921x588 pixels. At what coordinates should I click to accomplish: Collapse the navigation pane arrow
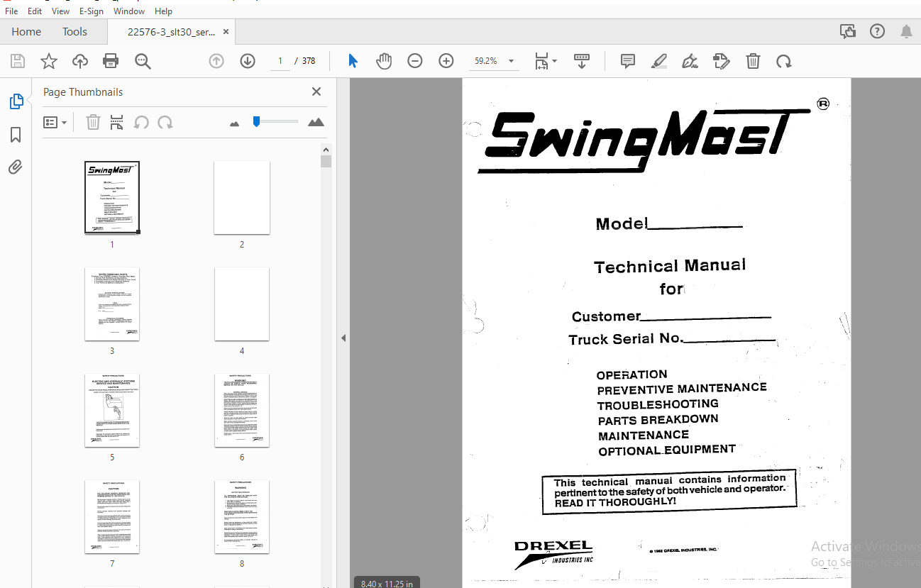[343, 338]
